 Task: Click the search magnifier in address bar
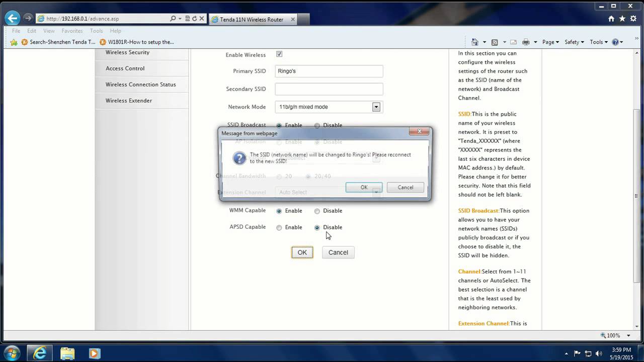click(173, 19)
